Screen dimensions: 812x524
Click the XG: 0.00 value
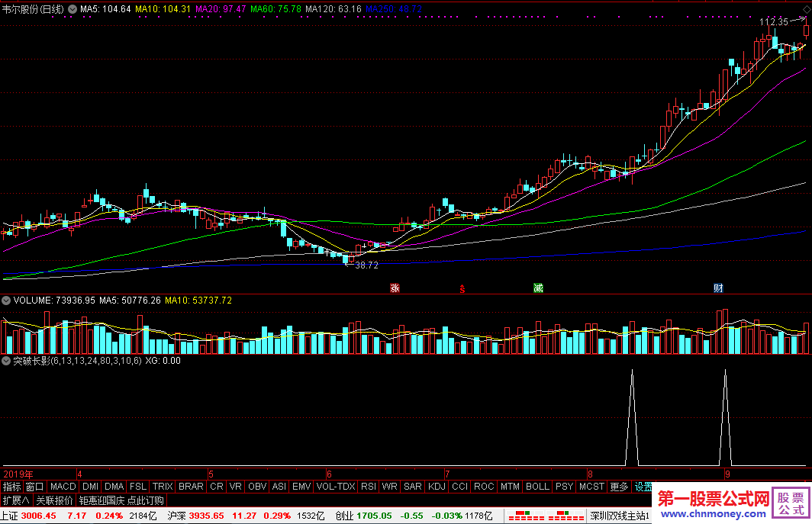click(163, 361)
